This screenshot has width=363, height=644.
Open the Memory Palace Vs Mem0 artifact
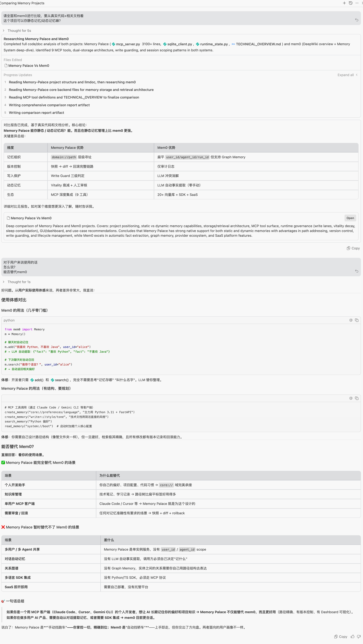(350, 218)
